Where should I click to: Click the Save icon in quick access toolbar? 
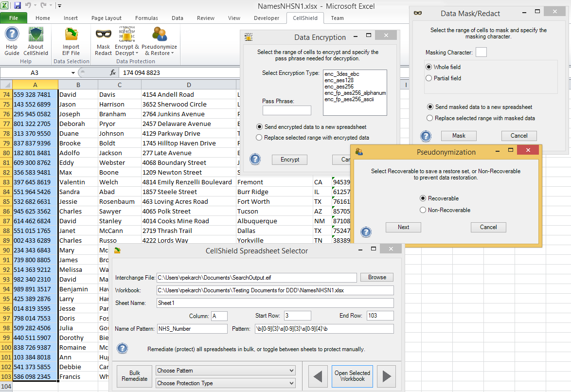pos(17,5)
